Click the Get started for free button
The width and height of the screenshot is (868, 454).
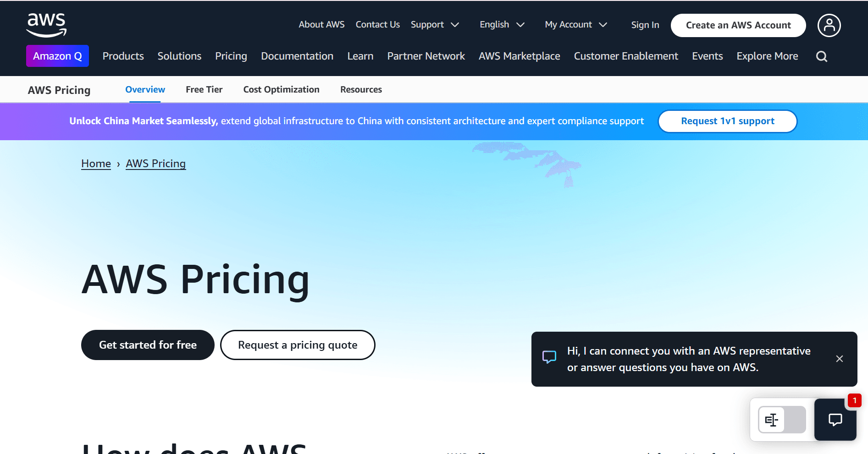coord(147,345)
